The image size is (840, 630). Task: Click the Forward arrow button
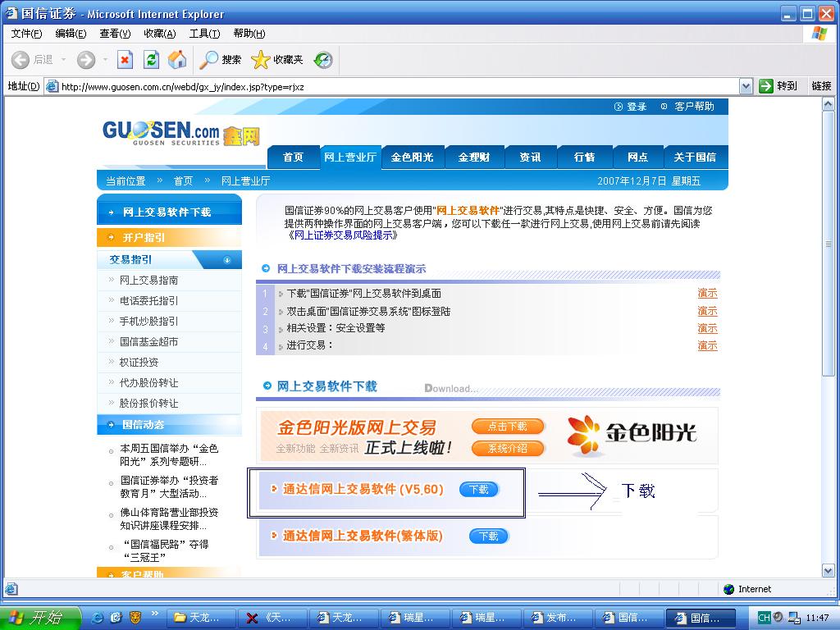85,59
